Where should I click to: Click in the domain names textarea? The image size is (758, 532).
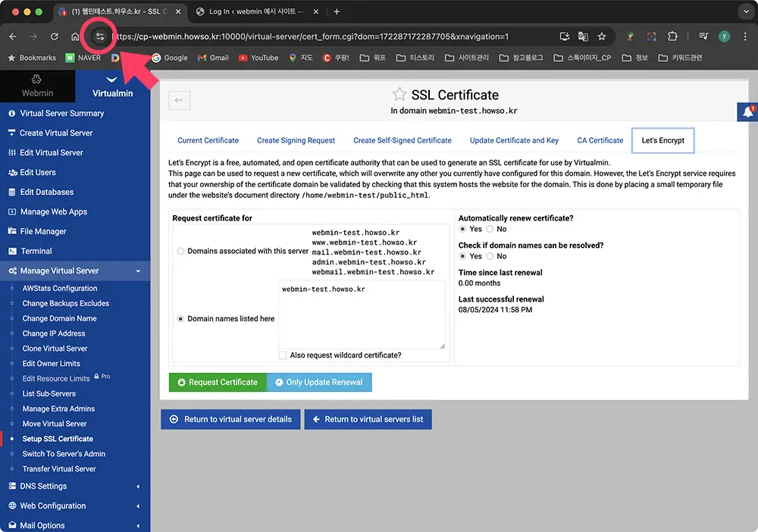click(x=362, y=315)
